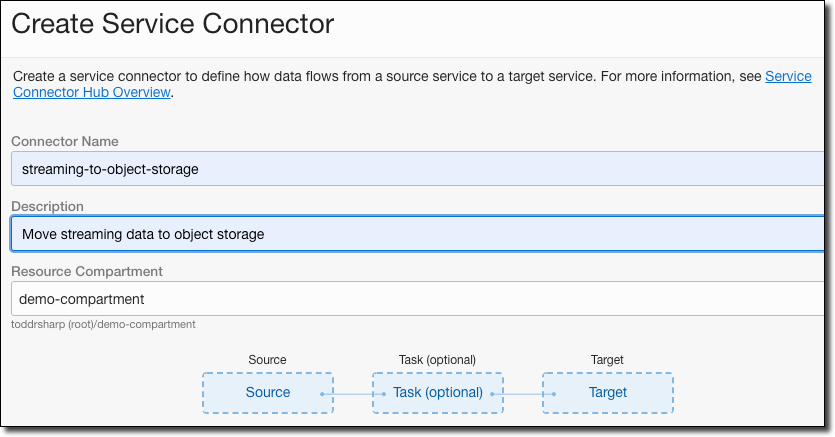Click the small Task (optional) caption above diagram

pyautogui.click(x=437, y=360)
